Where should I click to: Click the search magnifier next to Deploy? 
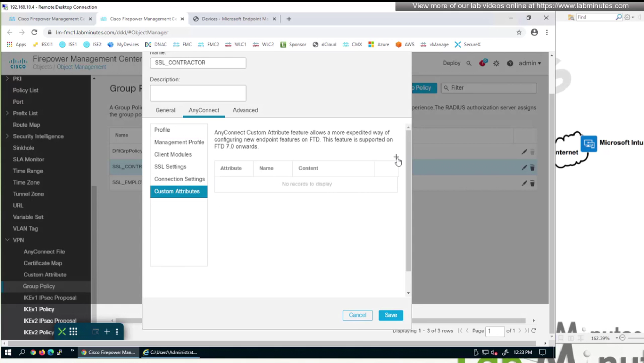pos(469,63)
